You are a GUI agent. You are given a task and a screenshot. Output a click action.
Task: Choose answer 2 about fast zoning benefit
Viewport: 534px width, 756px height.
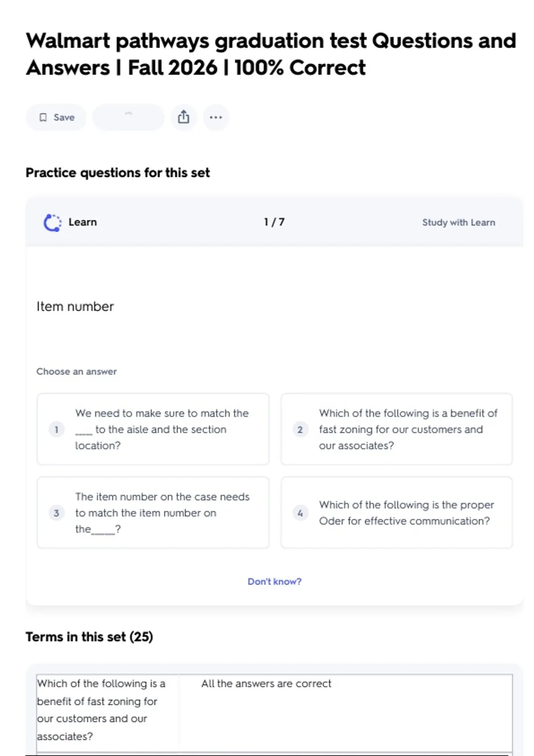[x=396, y=429]
